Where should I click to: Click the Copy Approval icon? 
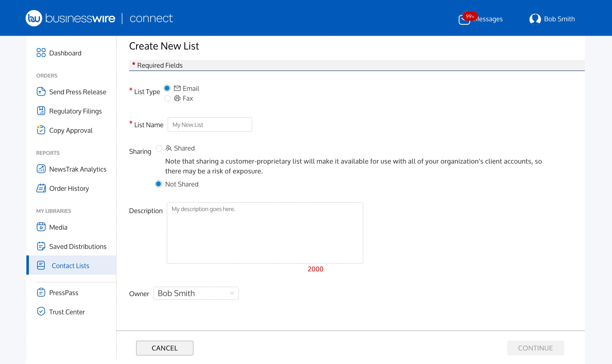click(41, 130)
